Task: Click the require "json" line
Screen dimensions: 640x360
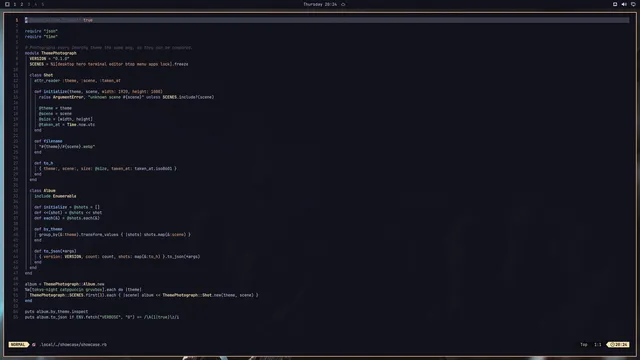Action: (x=41, y=31)
